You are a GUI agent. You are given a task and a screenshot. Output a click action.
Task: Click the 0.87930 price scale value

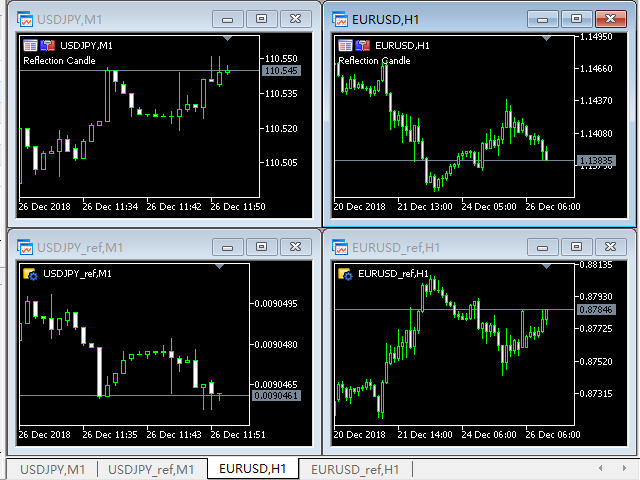(x=596, y=296)
